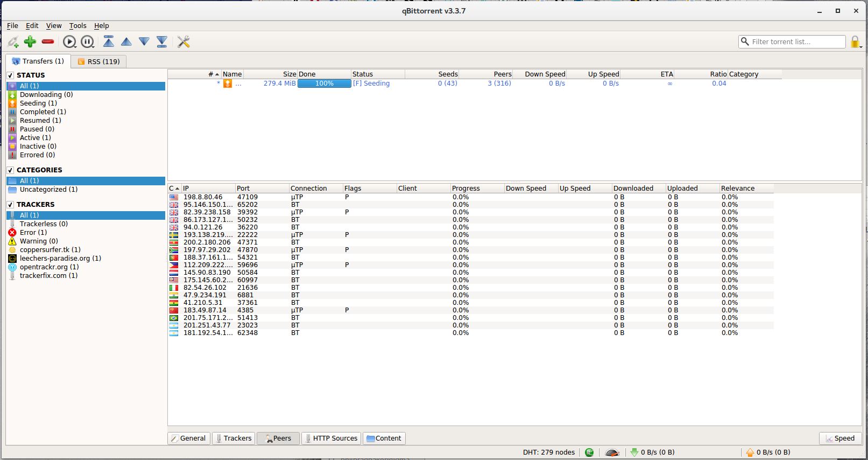Open the General properties tab
This screenshot has height=460, width=868.
(189, 438)
